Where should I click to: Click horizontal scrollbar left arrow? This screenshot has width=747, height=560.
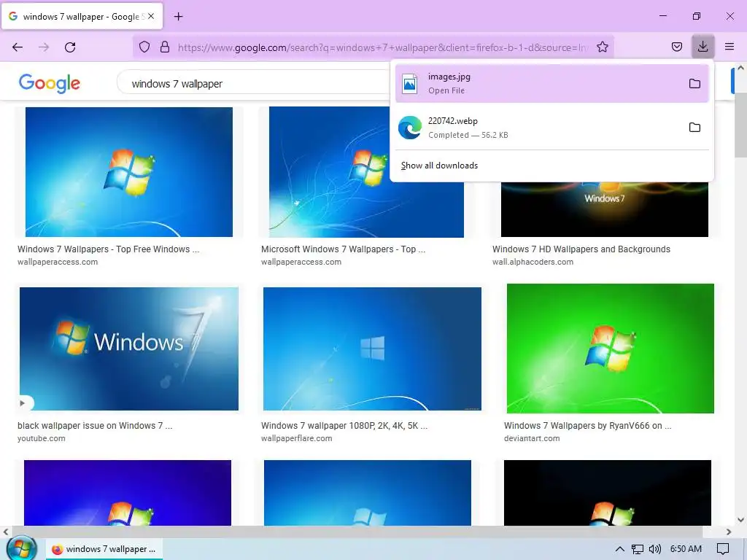point(6,532)
